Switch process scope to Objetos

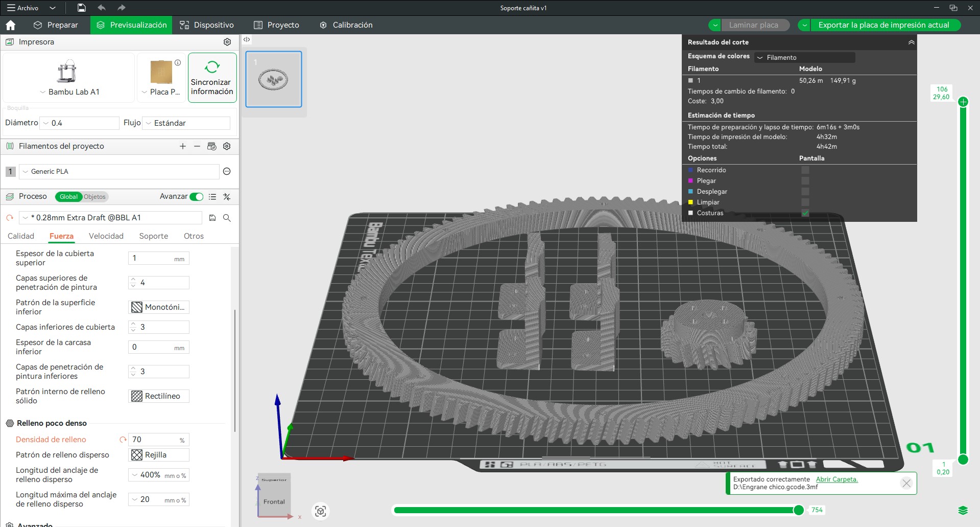tap(95, 197)
